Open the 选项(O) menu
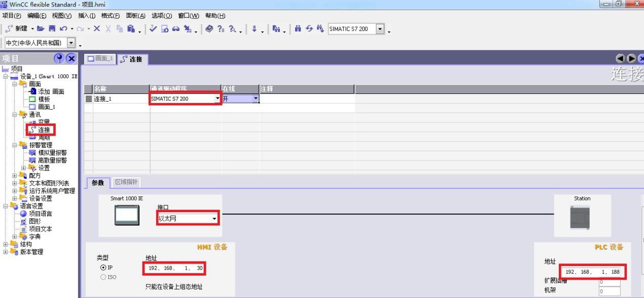The image size is (644, 298). [x=162, y=16]
